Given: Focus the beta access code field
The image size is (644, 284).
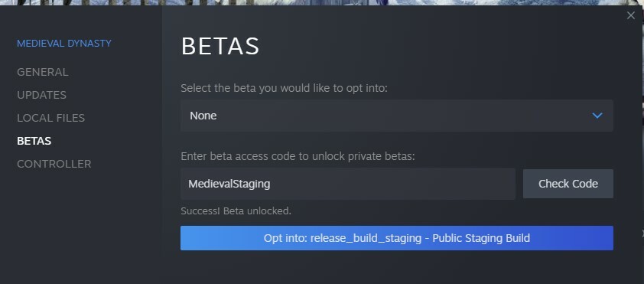Looking at the screenshot, I should (x=347, y=183).
